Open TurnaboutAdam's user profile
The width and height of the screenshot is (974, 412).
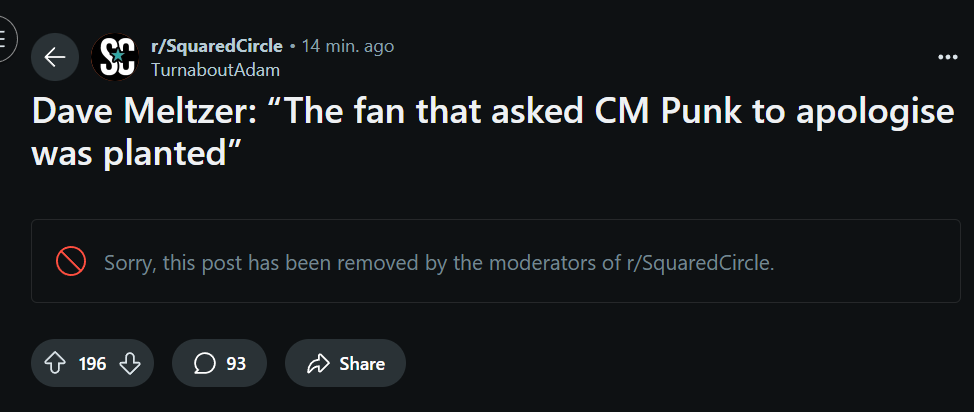215,70
